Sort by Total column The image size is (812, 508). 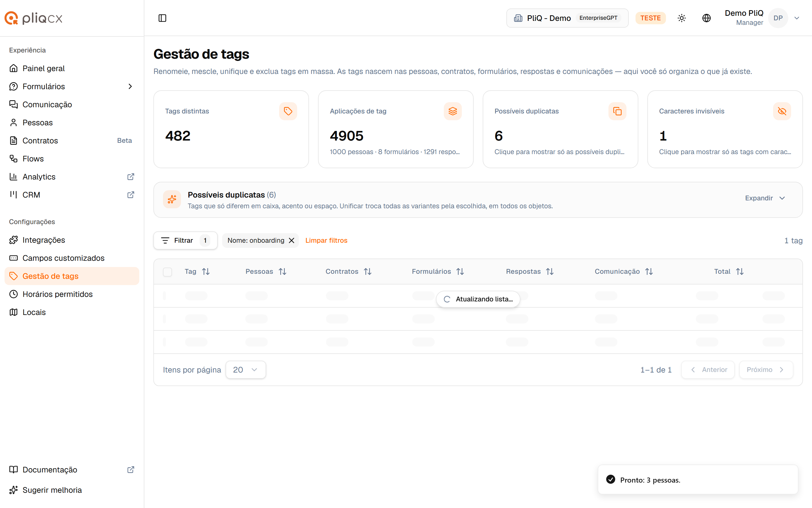tap(729, 271)
